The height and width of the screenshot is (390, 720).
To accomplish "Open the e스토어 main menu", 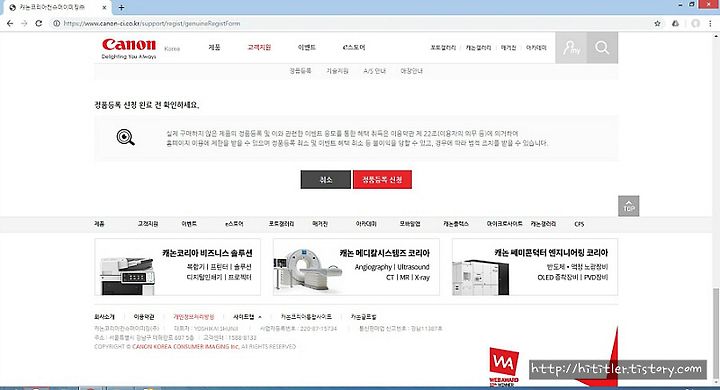I will tap(354, 47).
